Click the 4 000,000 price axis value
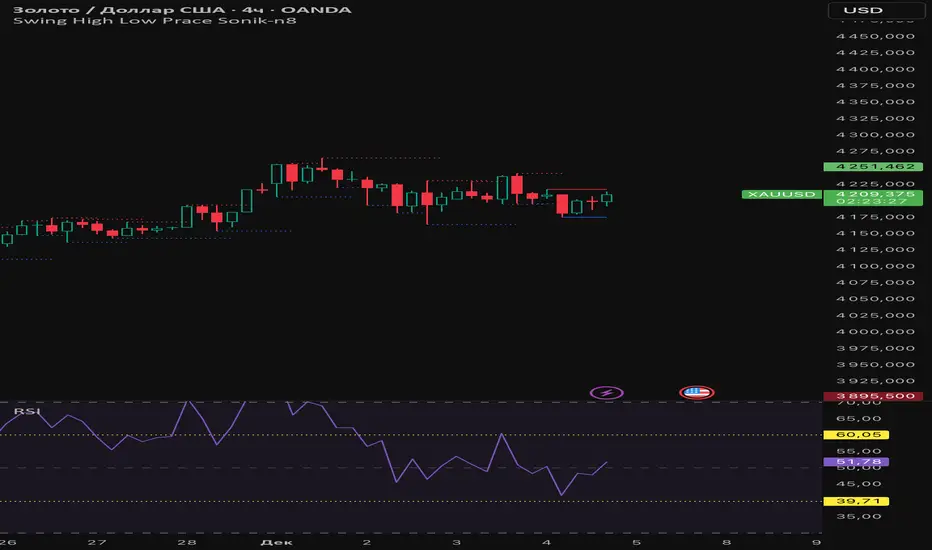932x550 pixels. (x=875, y=332)
